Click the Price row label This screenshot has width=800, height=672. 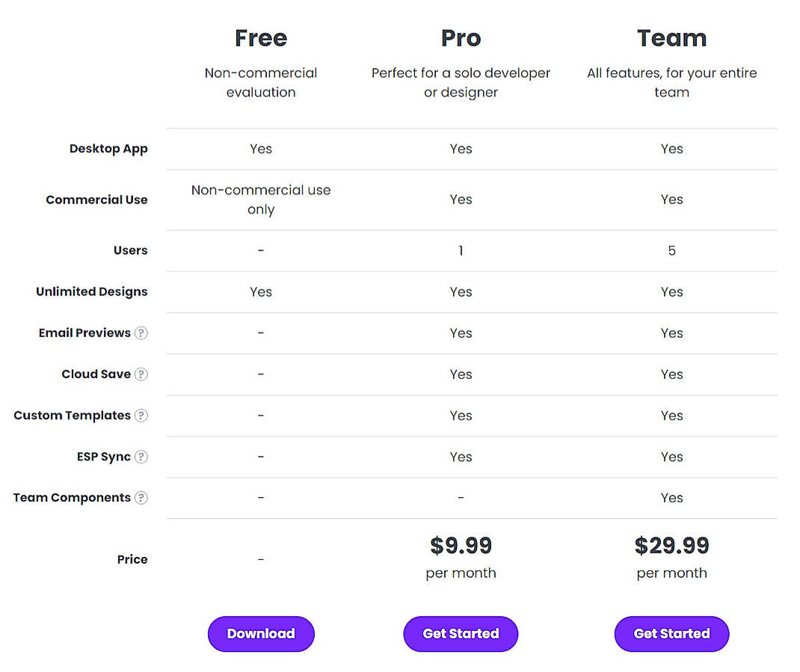coord(132,558)
